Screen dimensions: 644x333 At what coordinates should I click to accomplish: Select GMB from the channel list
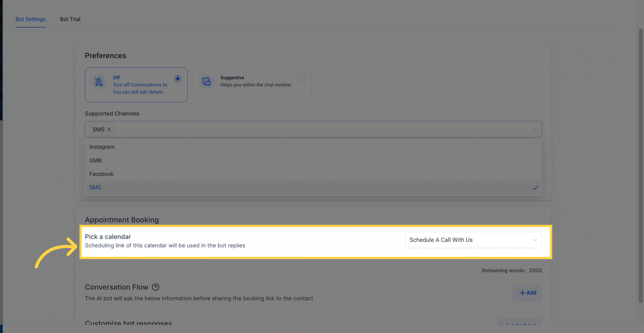point(96,160)
